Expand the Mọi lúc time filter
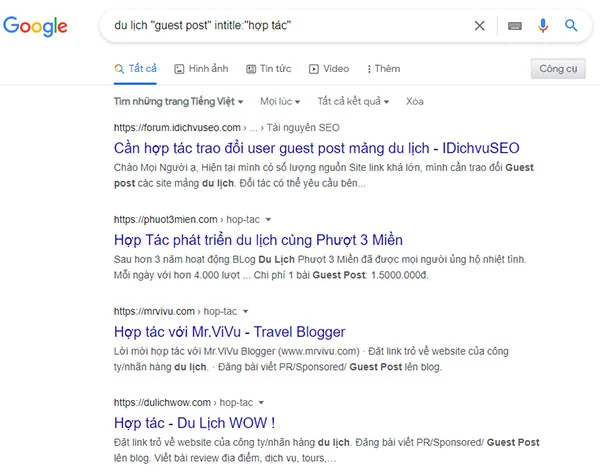The image size is (600, 475). tap(280, 101)
